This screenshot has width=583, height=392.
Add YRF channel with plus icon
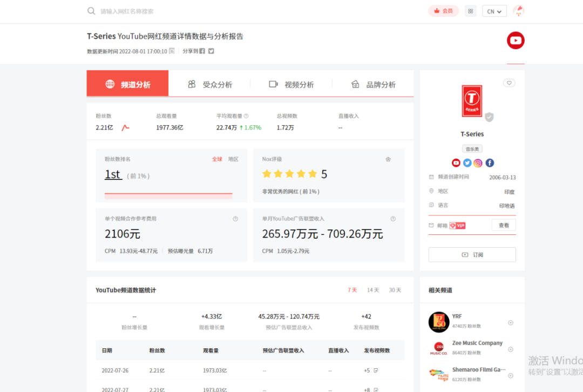click(511, 322)
